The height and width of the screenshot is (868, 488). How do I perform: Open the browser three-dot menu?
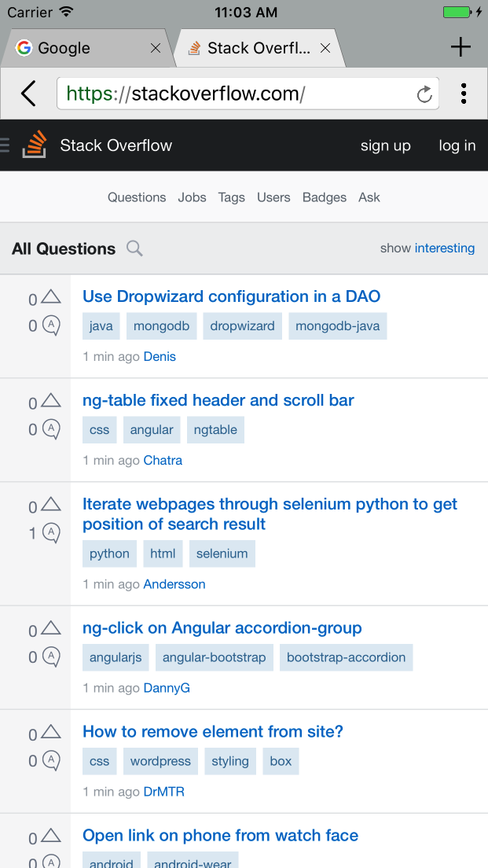point(464,94)
